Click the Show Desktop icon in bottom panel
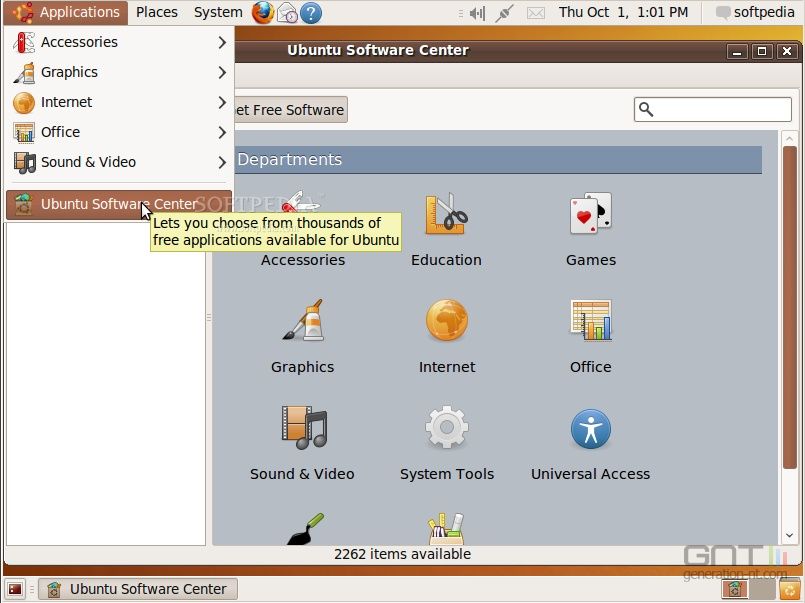The width and height of the screenshot is (805, 603). 14,589
